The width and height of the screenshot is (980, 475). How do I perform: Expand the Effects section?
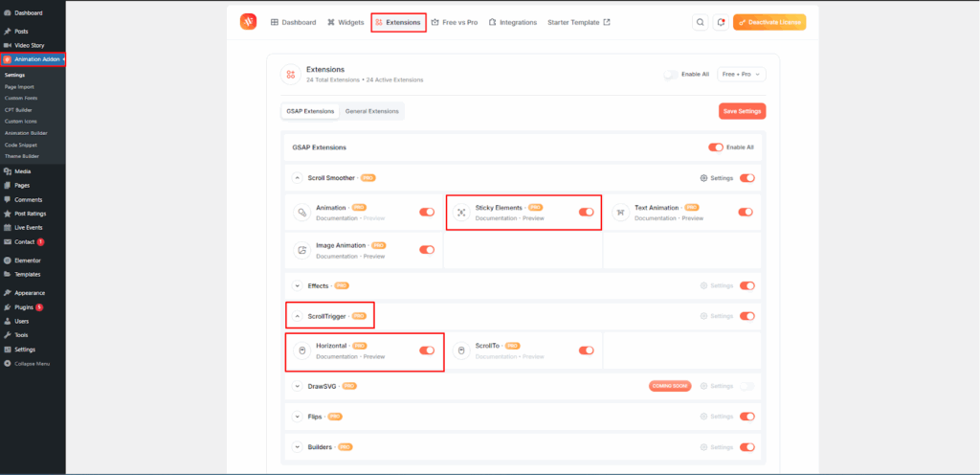click(x=298, y=285)
